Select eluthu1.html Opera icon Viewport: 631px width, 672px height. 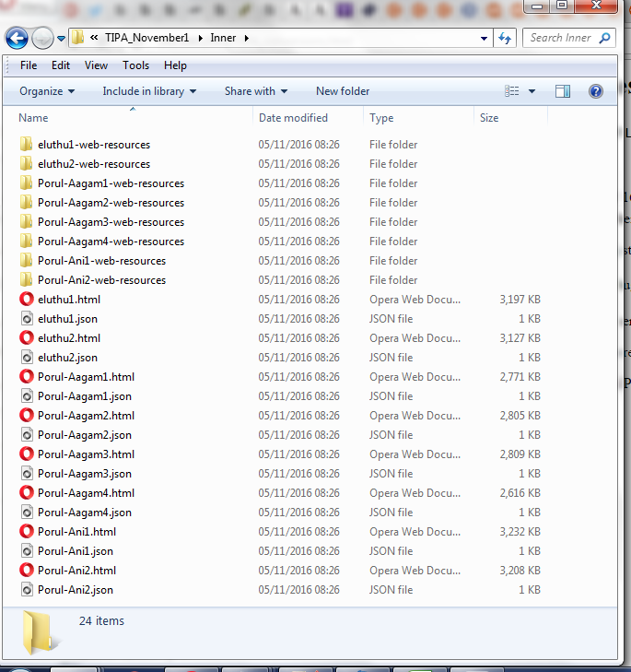[26, 300]
